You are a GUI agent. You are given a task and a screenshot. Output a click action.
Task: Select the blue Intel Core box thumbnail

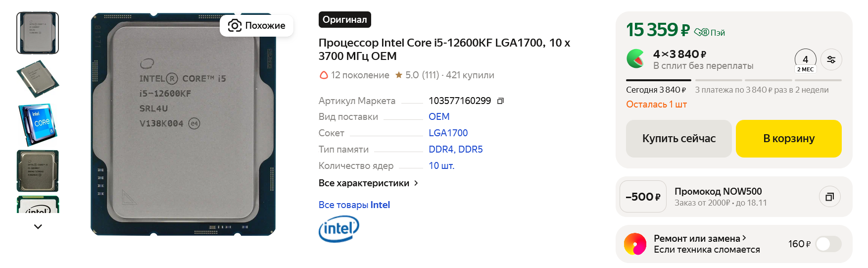pos(38,125)
